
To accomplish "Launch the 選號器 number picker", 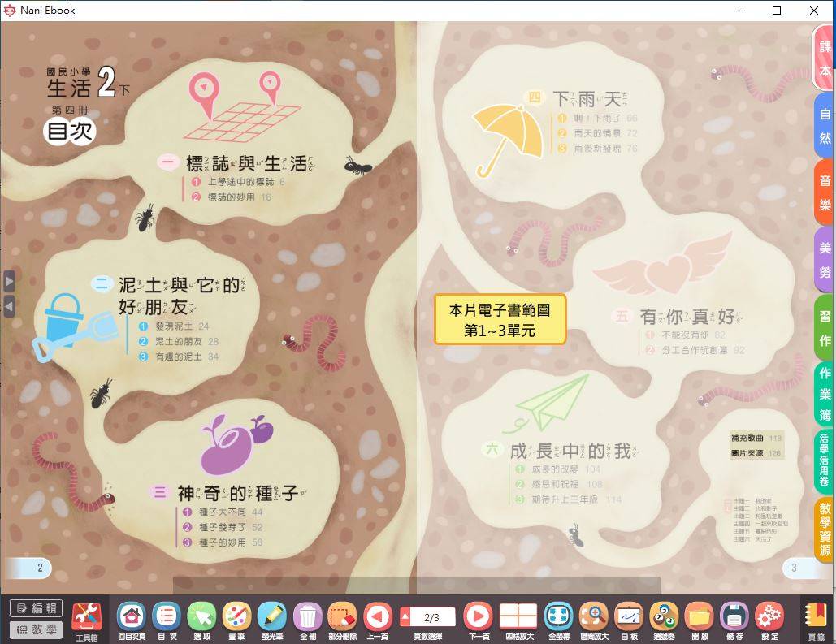I will pyautogui.click(x=664, y=621).
